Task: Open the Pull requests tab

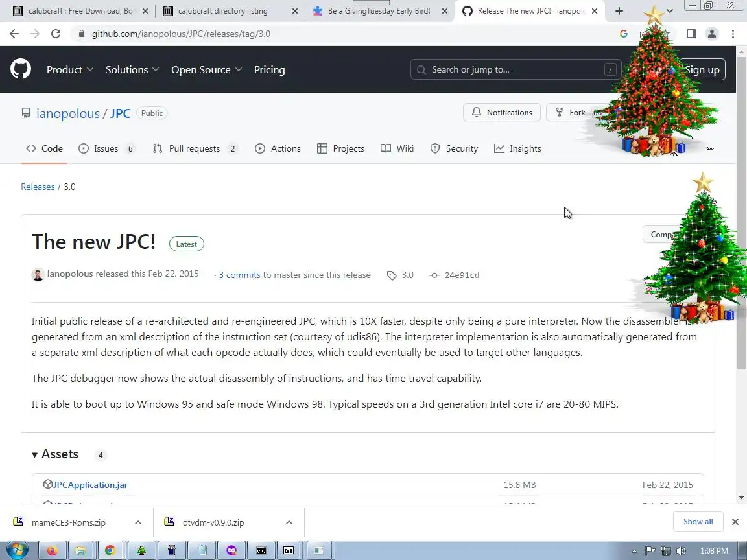Action: coord(195,148)
